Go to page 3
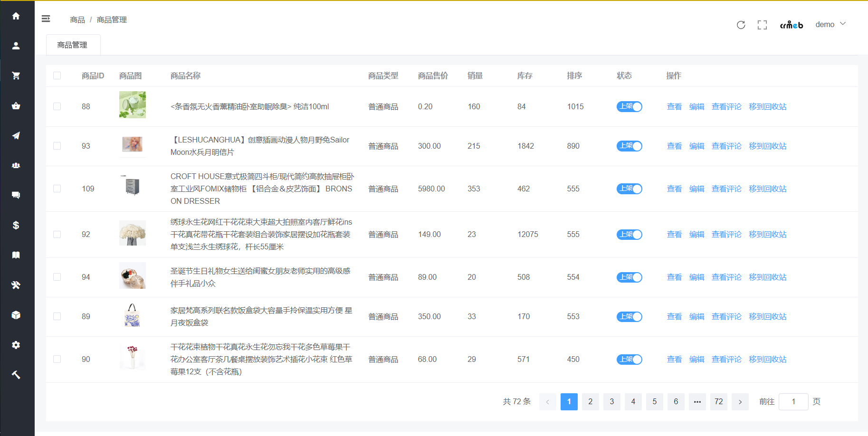The image size is (868, 436). coord(611,401)
